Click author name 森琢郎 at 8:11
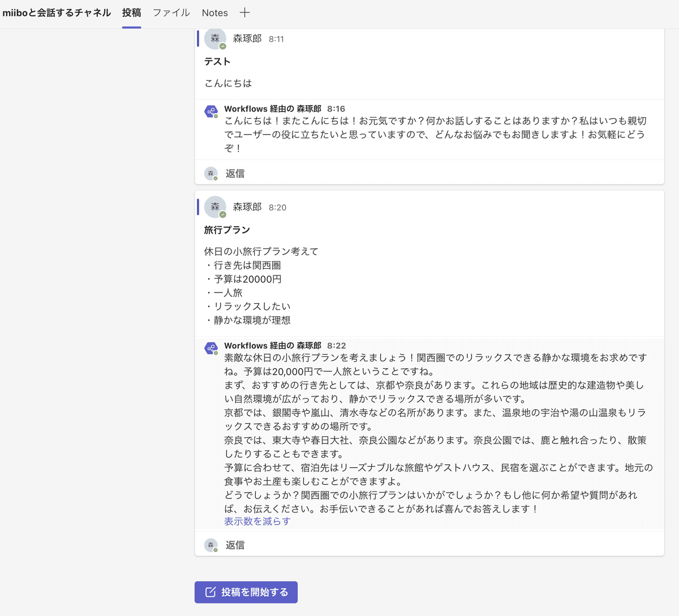The width and height of the screenshot is (679, 616). 247,38
